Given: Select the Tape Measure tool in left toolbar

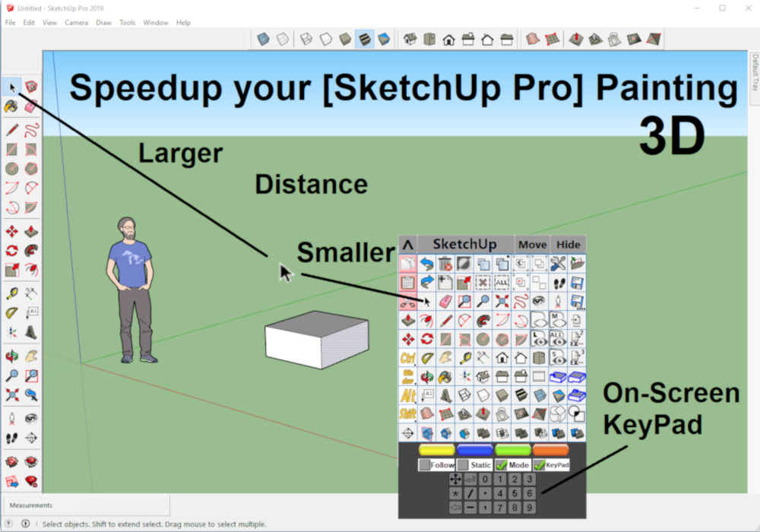Looking at the screenshot, I should 11,293.
